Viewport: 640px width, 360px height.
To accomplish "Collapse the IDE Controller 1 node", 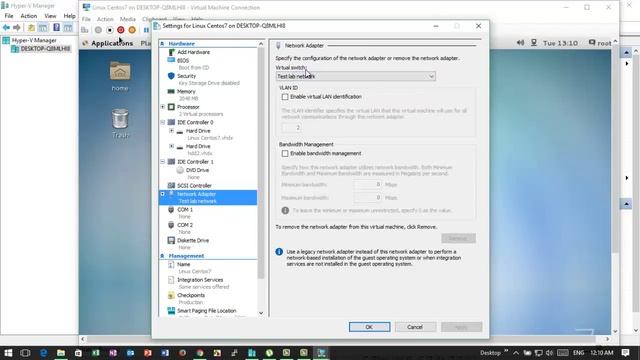I will (163, 162).
